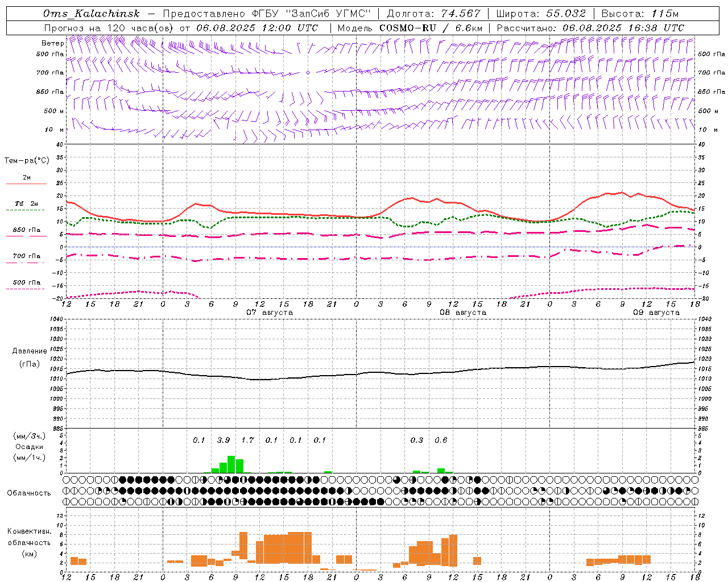Click the Конвективн. panel label
Image resolution: width=728 pixels, height=582 pixels.
tap(30, 531)
